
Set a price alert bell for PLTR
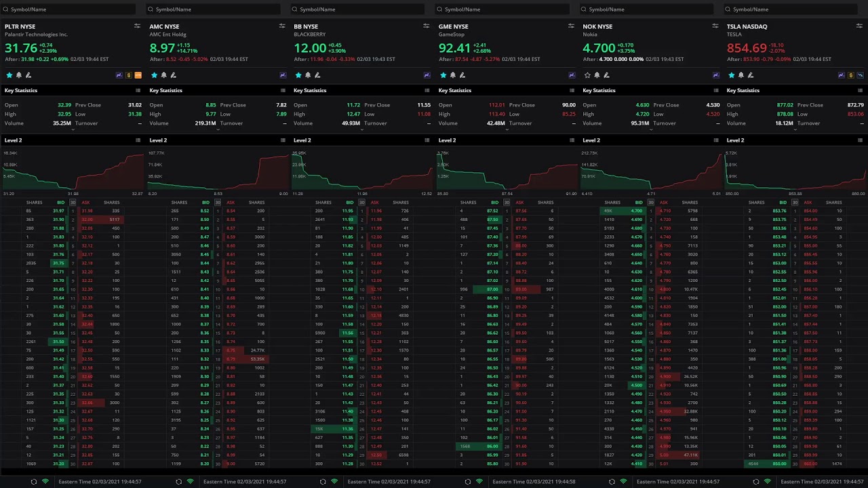pos(19,75)
